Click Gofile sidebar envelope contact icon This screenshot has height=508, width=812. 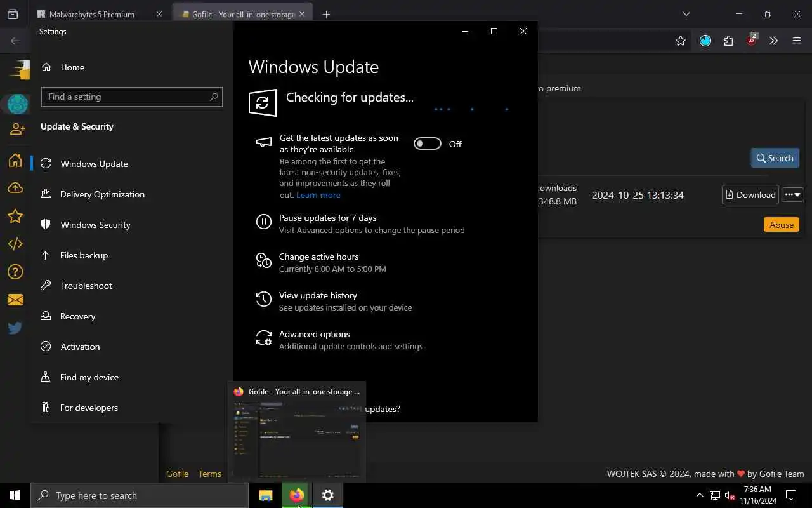[x=15, y=300]
